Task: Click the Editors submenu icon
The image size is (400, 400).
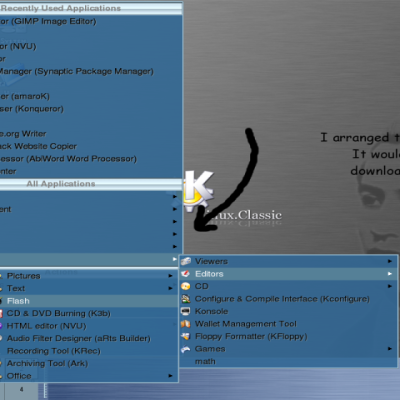Action: [186, 274]
